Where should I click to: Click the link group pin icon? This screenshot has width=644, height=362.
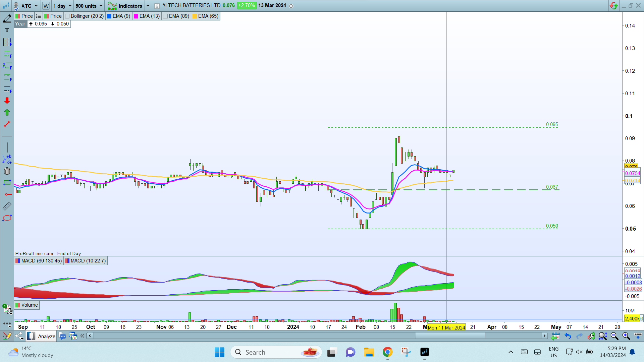pyautogui.click(x=16, y=6)
